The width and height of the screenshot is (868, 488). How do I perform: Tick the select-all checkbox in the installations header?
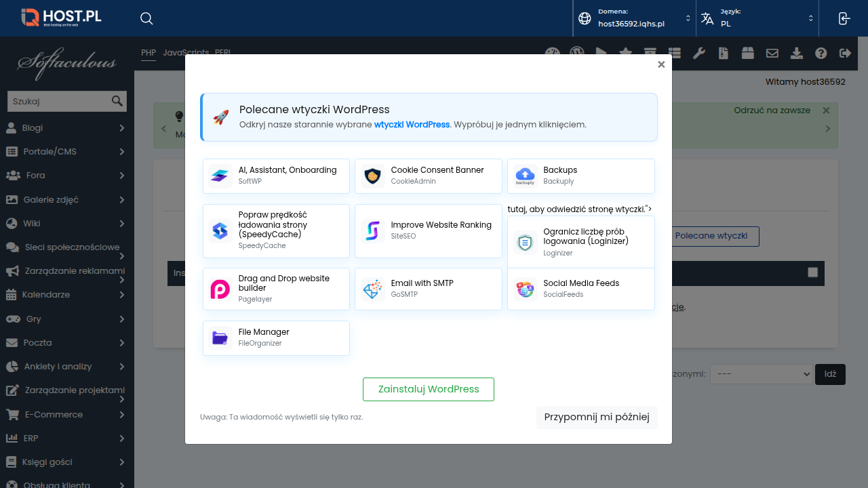tap(812, 272)
